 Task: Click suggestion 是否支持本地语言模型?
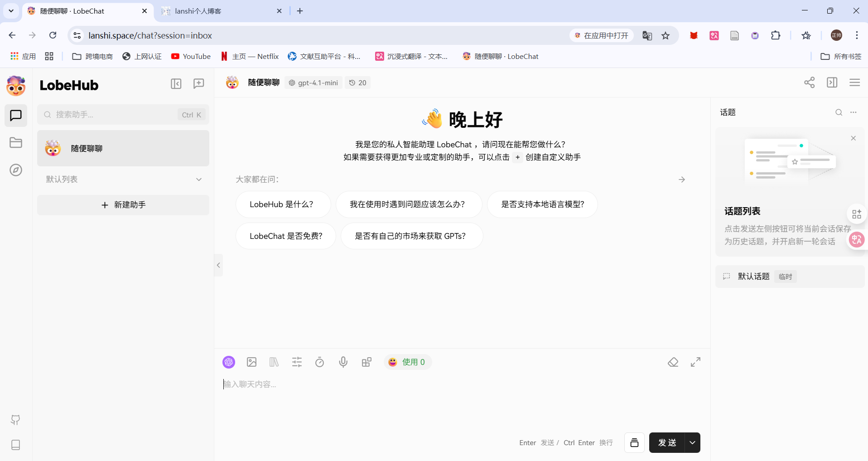pyautogui.click(x=542, y=204)
